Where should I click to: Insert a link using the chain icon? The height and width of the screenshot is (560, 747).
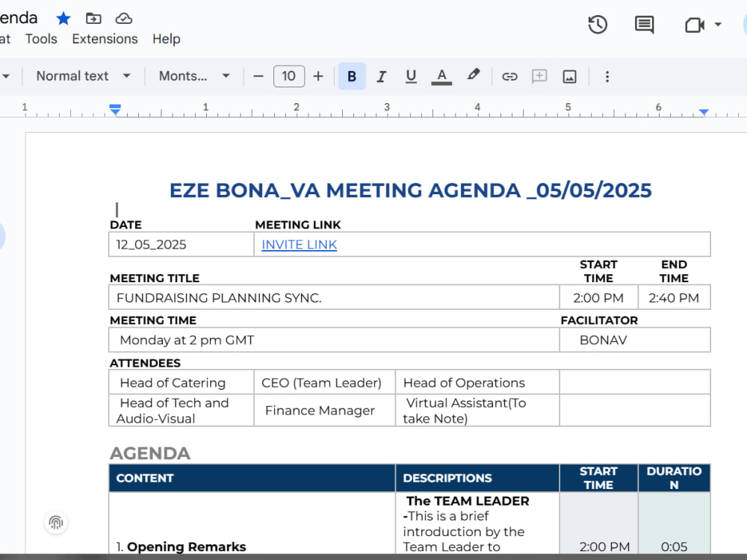coord(509,77)
